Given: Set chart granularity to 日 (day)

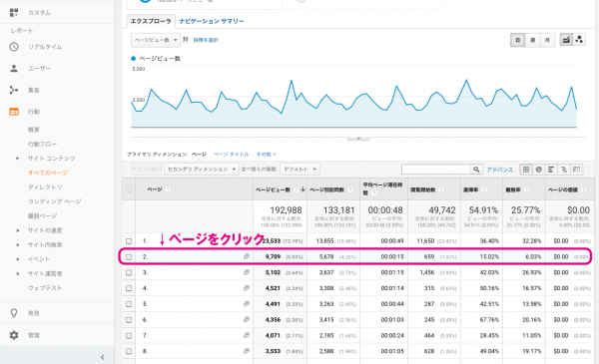Looking at the screenshot, I should (517, 40).
